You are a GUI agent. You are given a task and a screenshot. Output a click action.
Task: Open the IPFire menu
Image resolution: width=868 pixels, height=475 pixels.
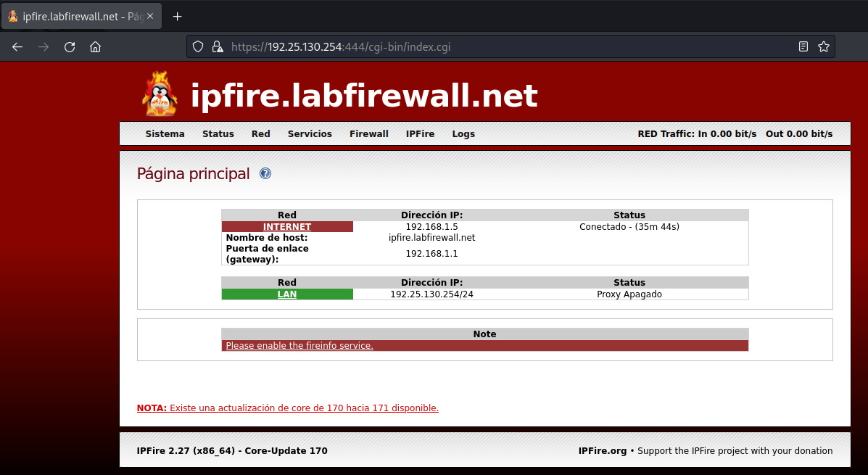point(420,134)
